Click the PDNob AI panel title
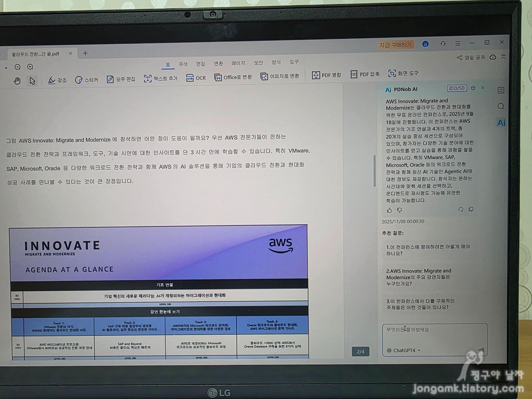532x399 pixels. pyautogui.click(x=406, y=90)
